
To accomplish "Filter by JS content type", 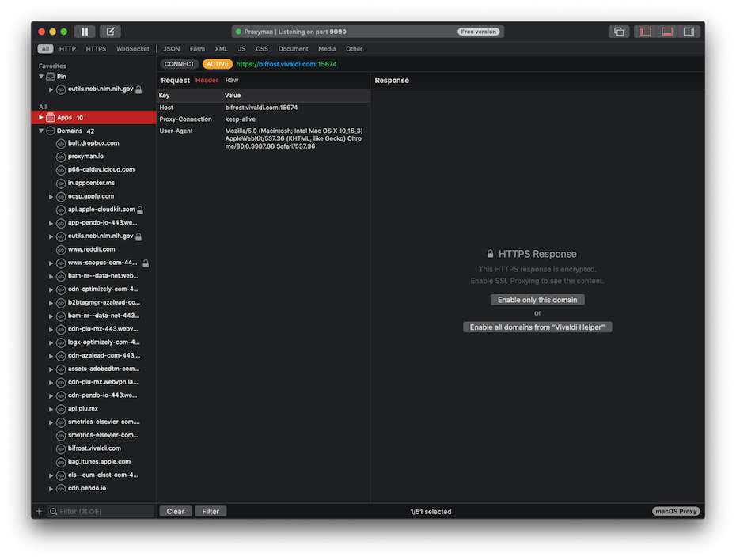I will pos(241,49).
